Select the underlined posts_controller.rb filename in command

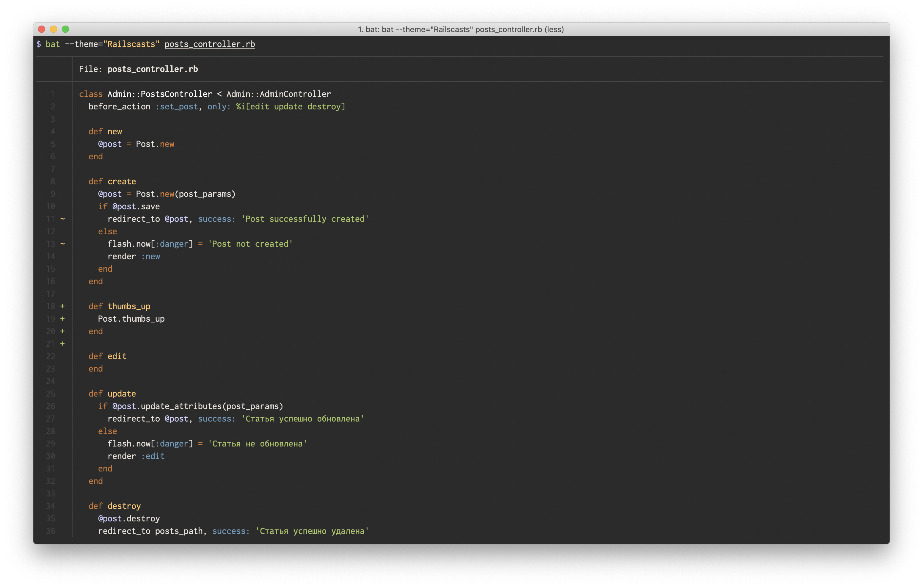click(210, 44)
